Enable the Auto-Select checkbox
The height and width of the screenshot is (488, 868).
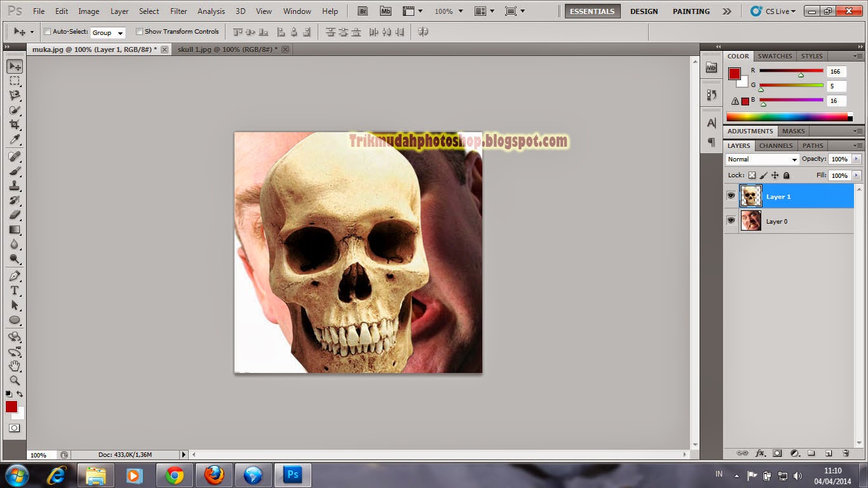pos(47,32)
